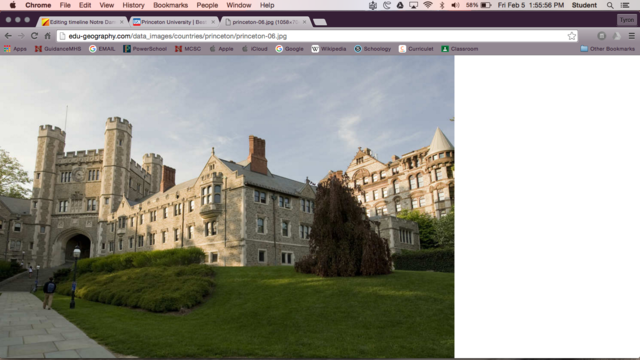Bookmark this page with the star icon
The width and height of the screenshot is (640, 360).
pos(571,36)
